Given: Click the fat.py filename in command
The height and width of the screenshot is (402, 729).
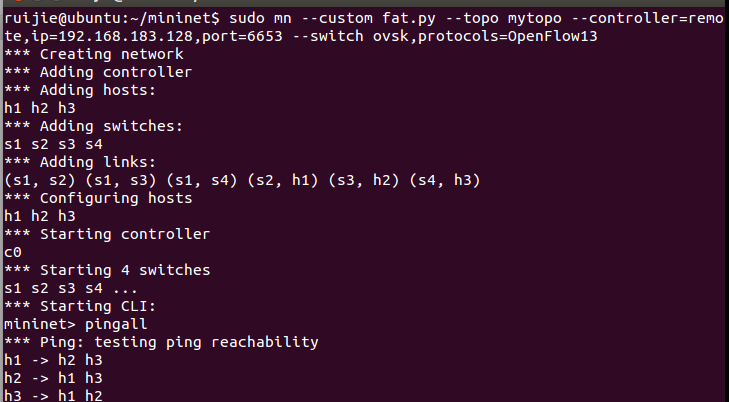Looking at the screenshot, I should (409, 19).
